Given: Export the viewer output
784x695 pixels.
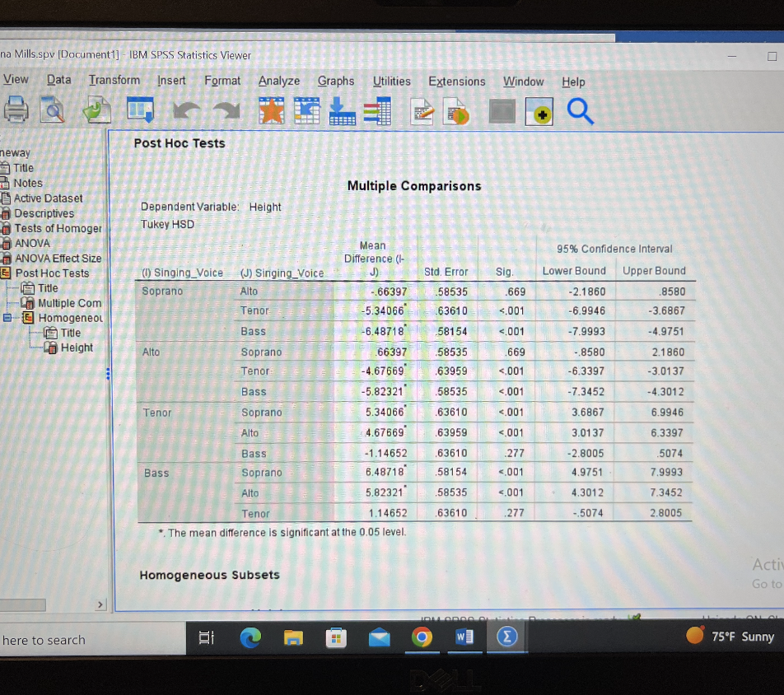Looking at the screenshot, I should coord(96,110).
